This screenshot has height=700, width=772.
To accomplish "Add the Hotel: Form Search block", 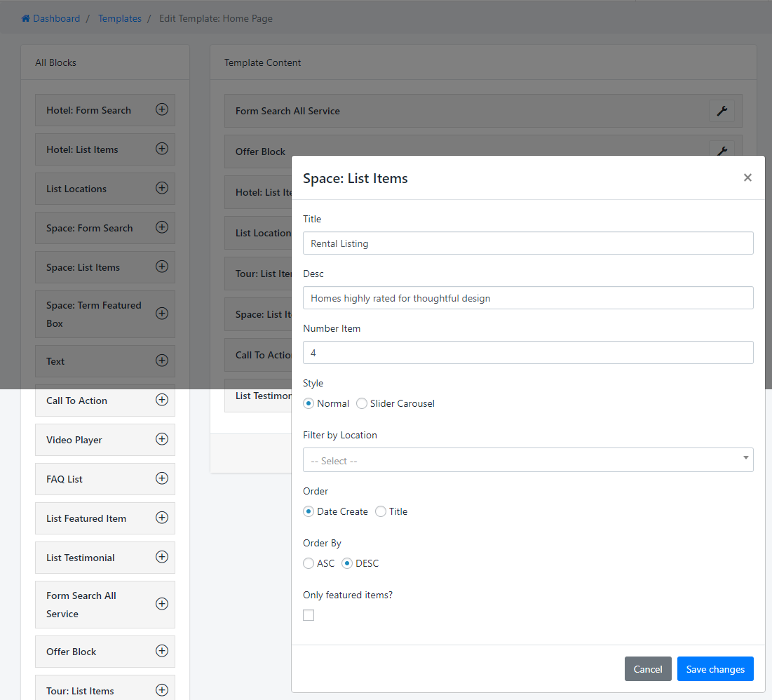I will 162,109.
